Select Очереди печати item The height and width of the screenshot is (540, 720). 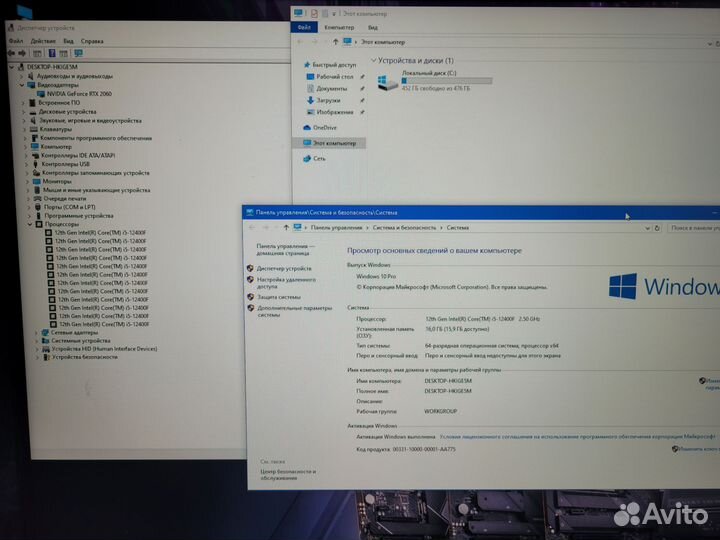[x=65, y=199]
